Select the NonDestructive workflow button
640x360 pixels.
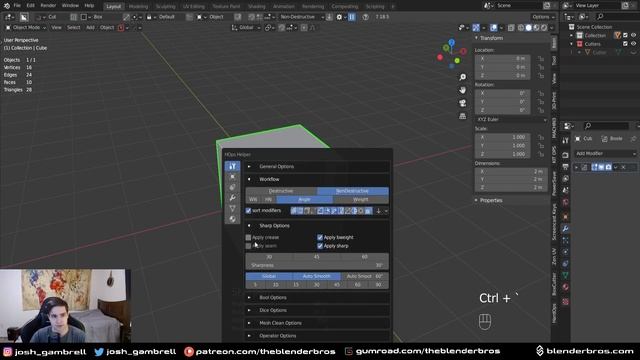(353, 191)
